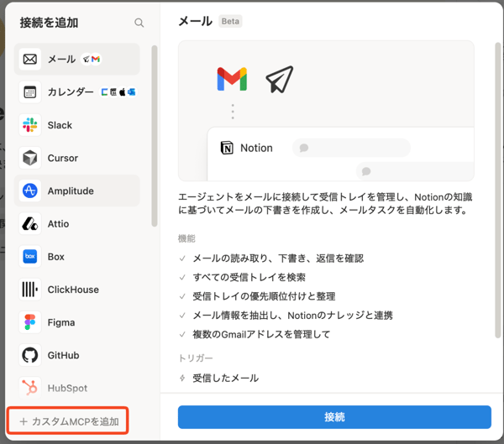Select the Box label text

[56, 257]
